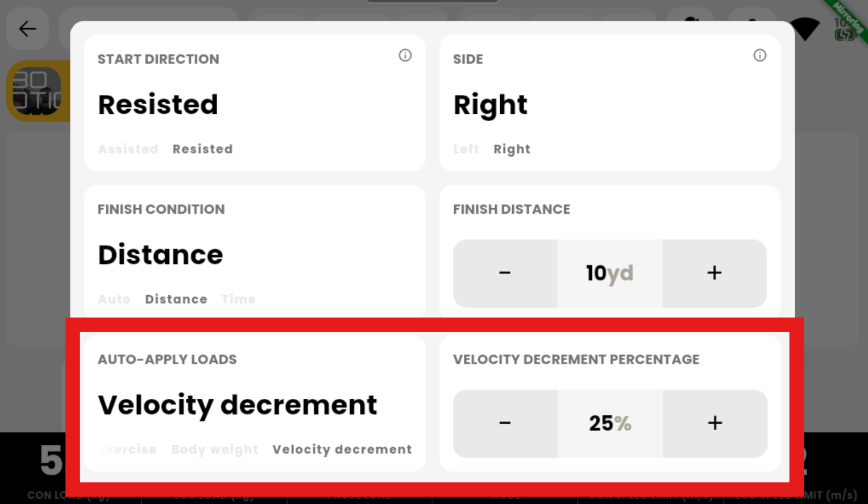This screenshot has width=868, height=504.
Task: Open the Side info icon
Action: 759,55
